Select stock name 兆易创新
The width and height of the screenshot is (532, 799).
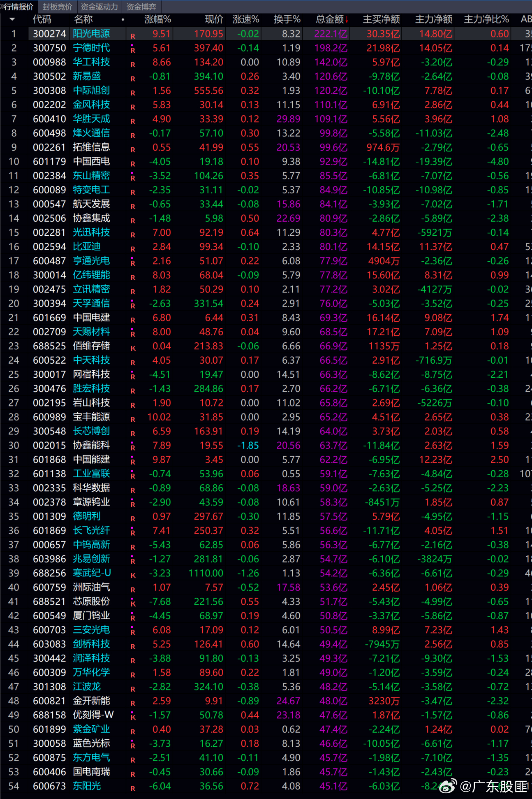(91, 559)
